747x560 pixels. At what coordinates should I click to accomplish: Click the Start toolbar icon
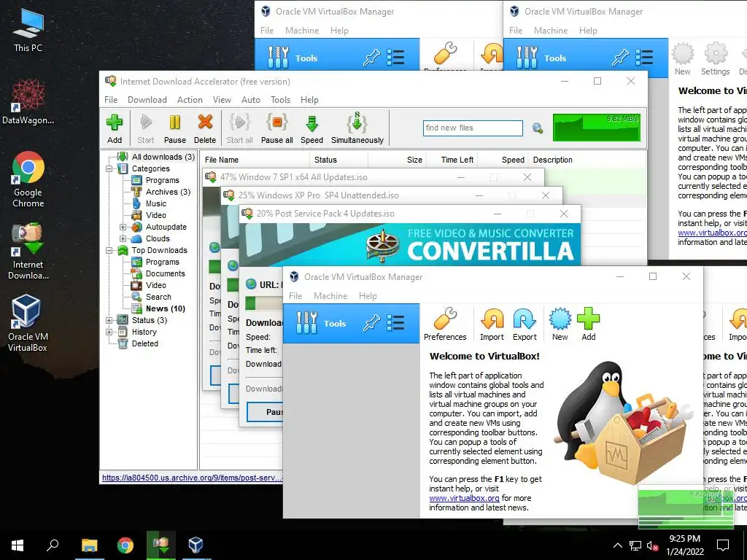pos(146,128)
